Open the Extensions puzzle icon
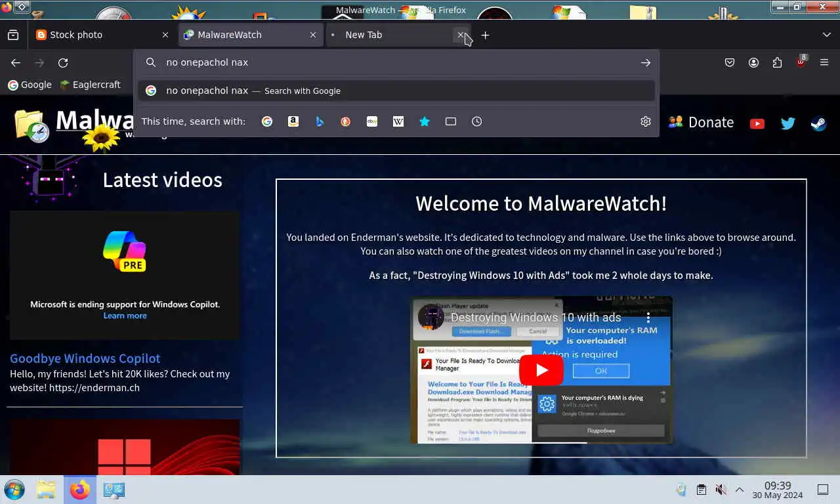Screen dimensions: 840x504 point(777,62)
